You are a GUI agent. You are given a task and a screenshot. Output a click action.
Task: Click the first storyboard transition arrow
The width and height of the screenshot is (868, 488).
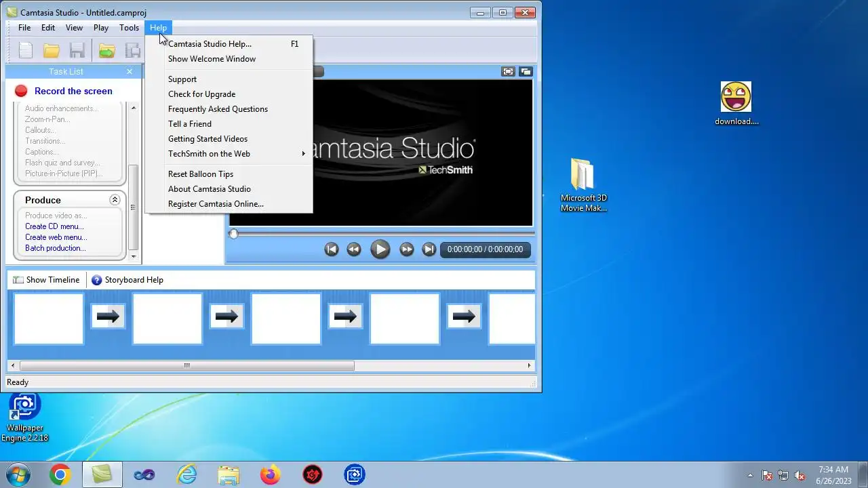point(108,316)
